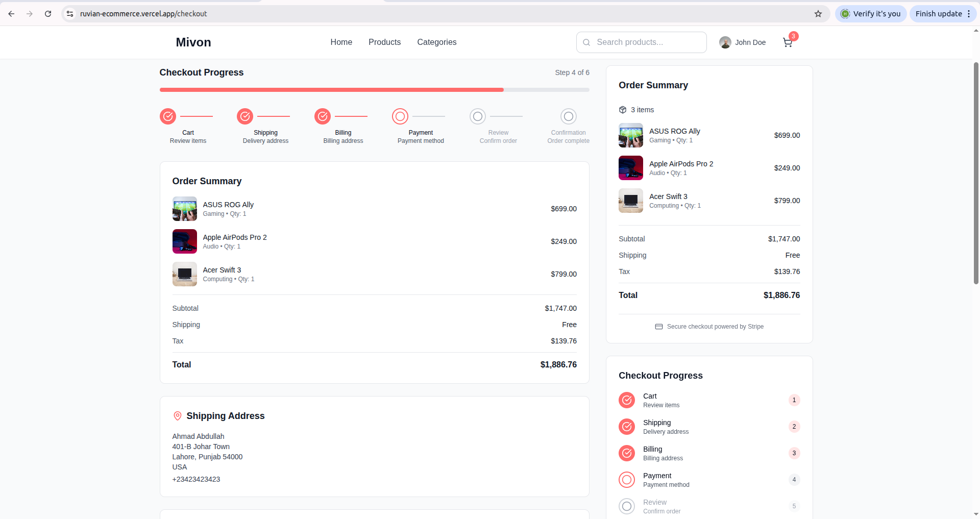The height and width of the screenshot is (519, 980).
Task: Click the Review step circle in stepper
Action: [478, 116]
